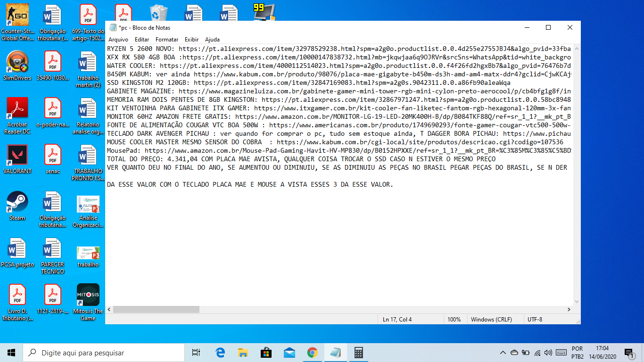Click the 'RYZEN 5 2600 NOVO' line
Image resolution: width=644 pixels, height=362 pixels.
[x=339, y=49]
